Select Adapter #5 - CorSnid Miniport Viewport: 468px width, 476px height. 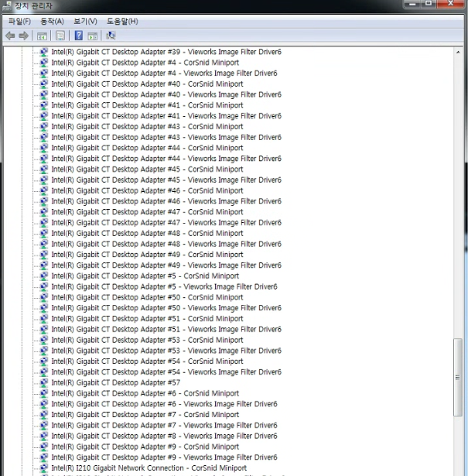click(145, 276)
